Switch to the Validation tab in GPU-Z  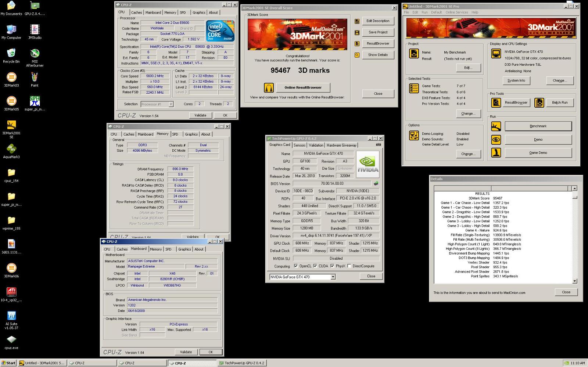tap(316, 145)
